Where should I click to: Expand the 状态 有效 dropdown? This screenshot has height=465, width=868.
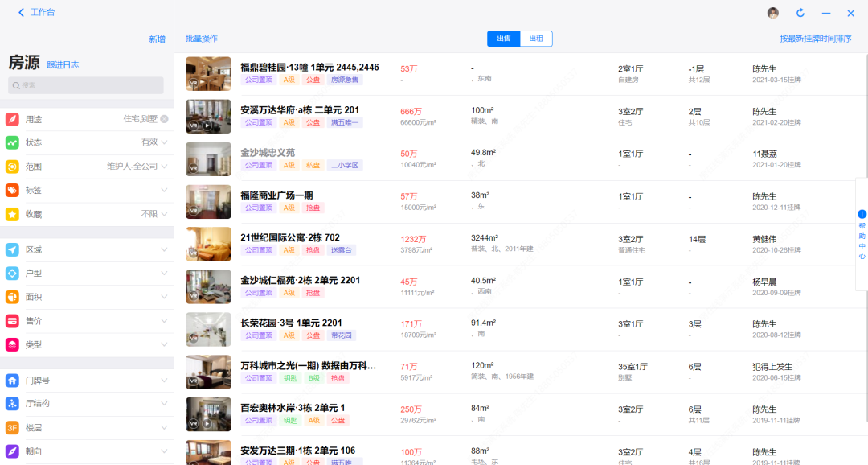pos(165,142)
